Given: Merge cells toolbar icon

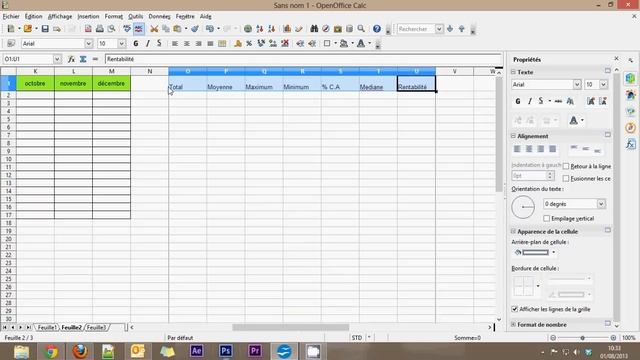Looking at the screenshot, I should (x=222, y=44).
